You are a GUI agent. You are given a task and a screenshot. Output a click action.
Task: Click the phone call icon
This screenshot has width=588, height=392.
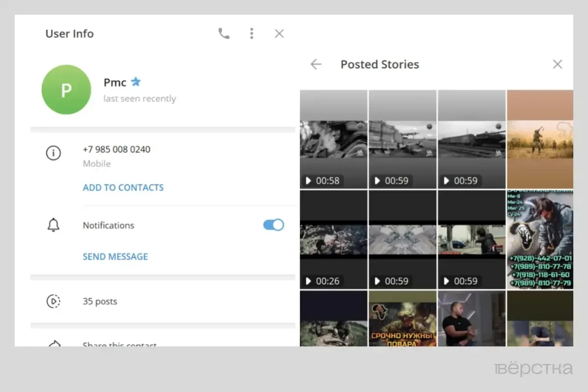pyautogui.click(x=224, y=33)
